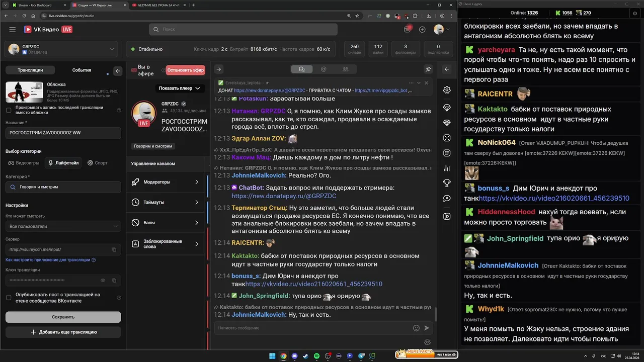Open vkvideo link in bonuss_s message
Image resolution: width=644 pixels, height=362 pixels.
[x=313, y=284]
